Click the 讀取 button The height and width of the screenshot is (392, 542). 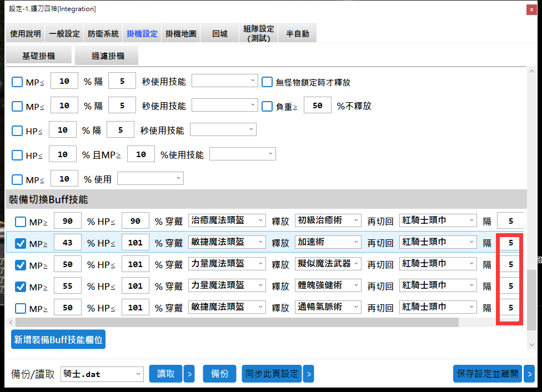[165, 374]
